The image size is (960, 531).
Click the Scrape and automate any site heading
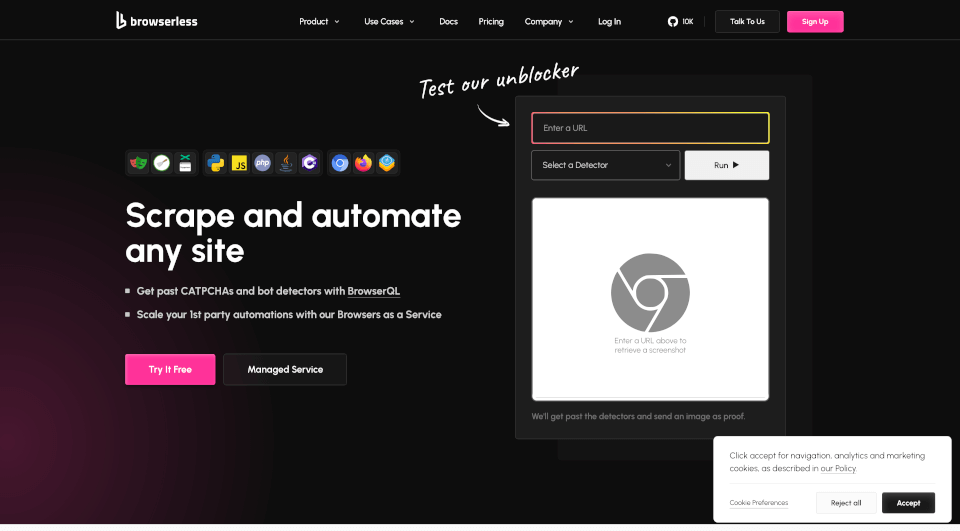[293, 233]
